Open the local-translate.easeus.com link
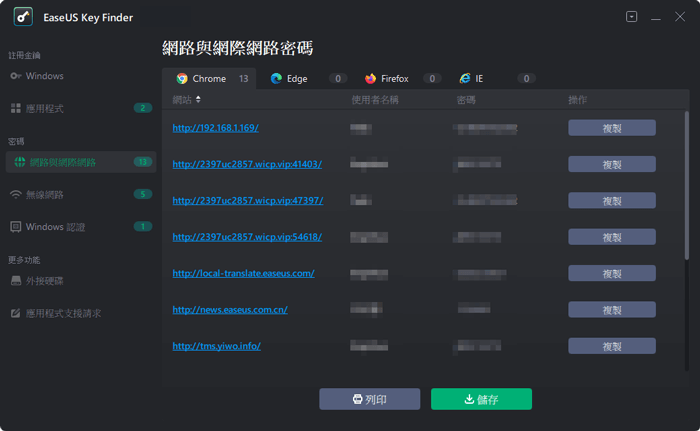The image size is (700, 431). pyautogui.click(x=243, y=273)
